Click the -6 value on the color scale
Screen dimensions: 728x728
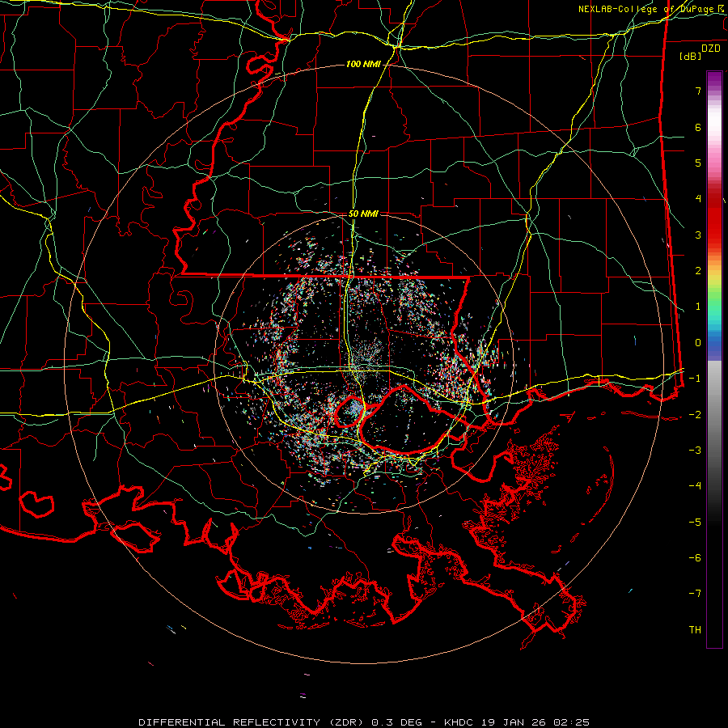point(695,558)
